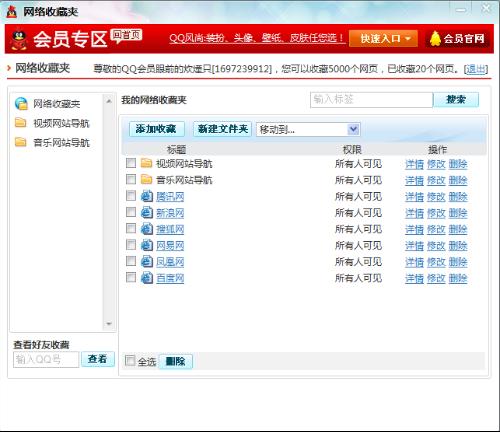Expand the 快速入口 dropdown button
This screenshot has width=500, height=432.
coord(383,39)
